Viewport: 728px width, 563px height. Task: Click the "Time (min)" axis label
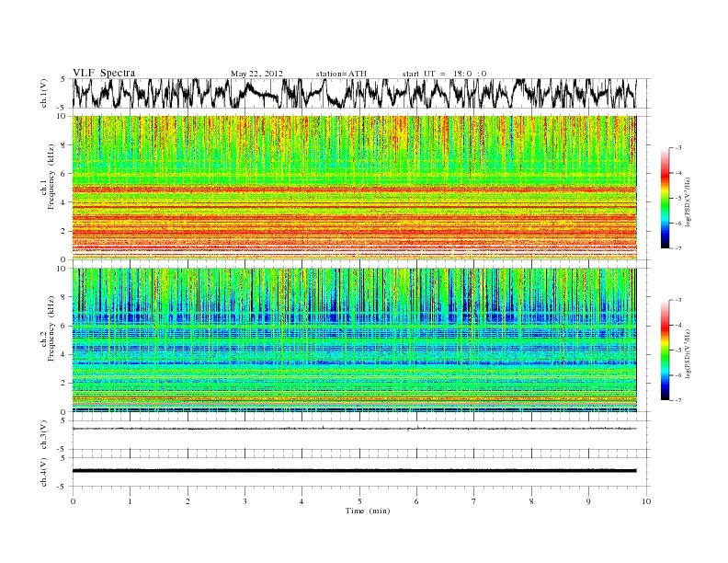coord(368,511)
